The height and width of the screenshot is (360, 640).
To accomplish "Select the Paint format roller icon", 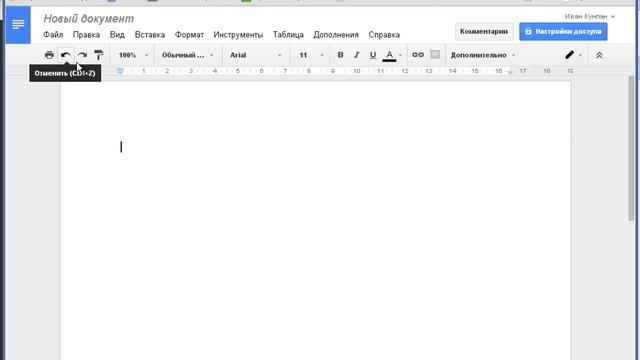I will click(x=98, y=55).
